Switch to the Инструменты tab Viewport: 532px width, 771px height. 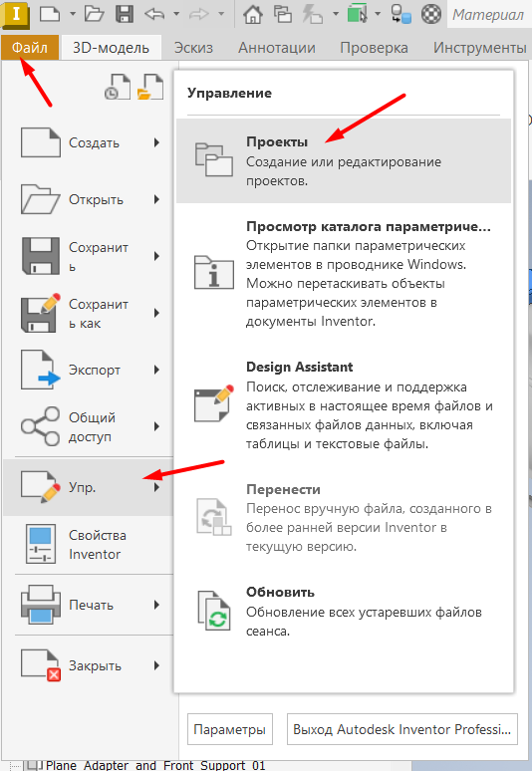point(480,48)
